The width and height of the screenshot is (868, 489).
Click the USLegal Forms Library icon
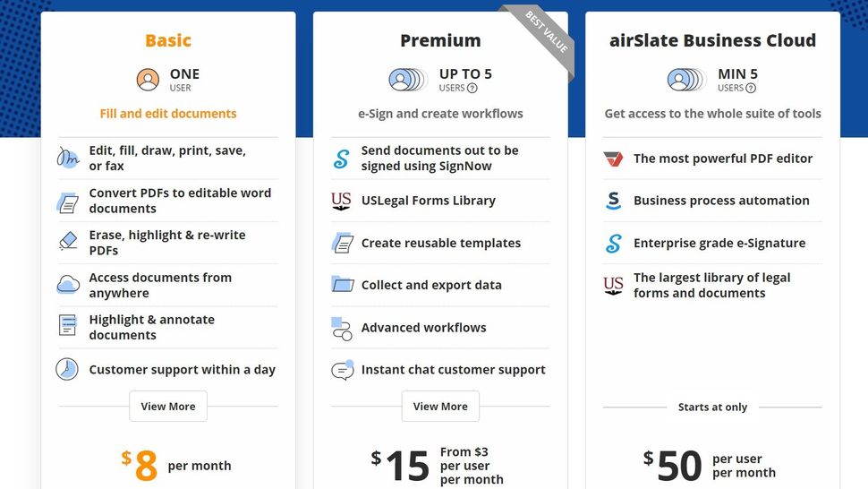(341, 201)
